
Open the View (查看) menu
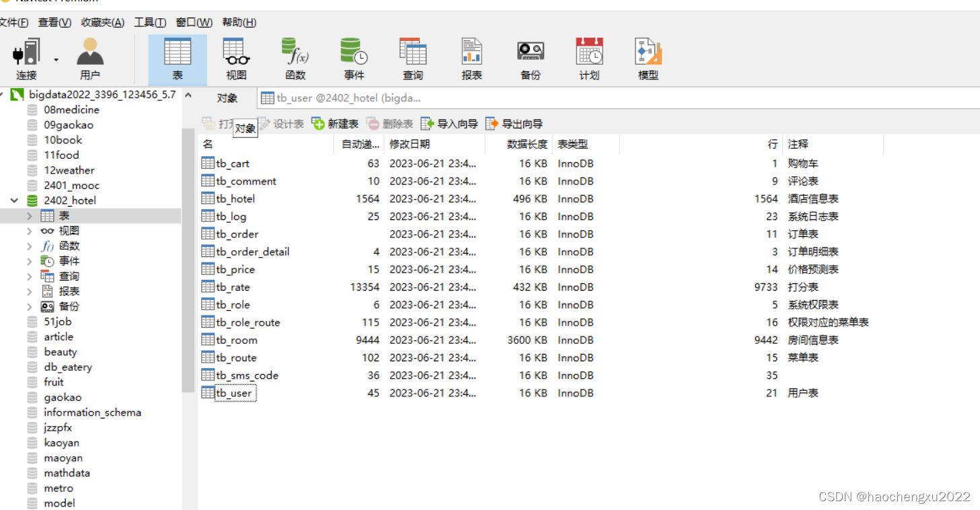click(x=54, y=22)
